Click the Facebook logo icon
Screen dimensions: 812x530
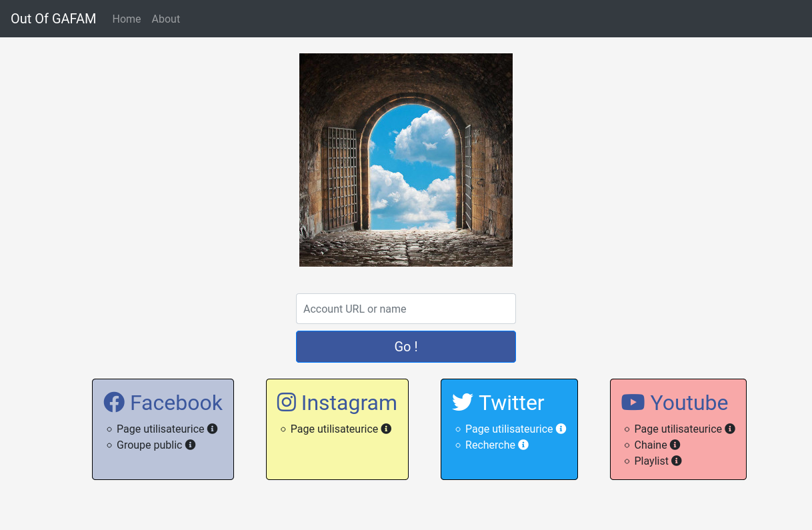tap(114, 402)
